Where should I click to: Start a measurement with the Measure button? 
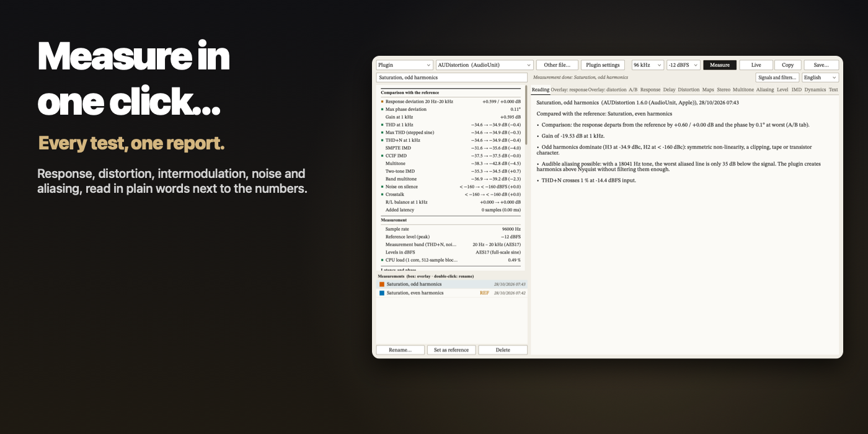(x=720, y=65)
